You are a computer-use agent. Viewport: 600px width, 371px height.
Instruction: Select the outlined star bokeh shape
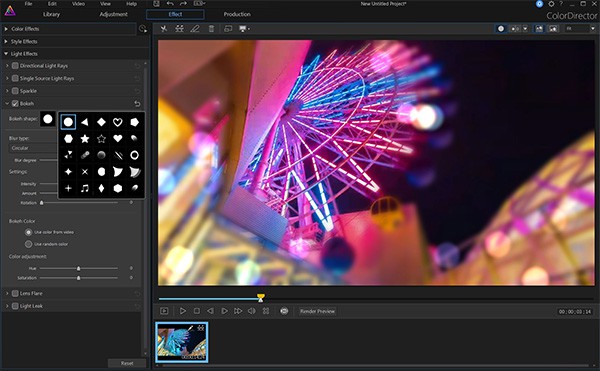click(101, 138)
